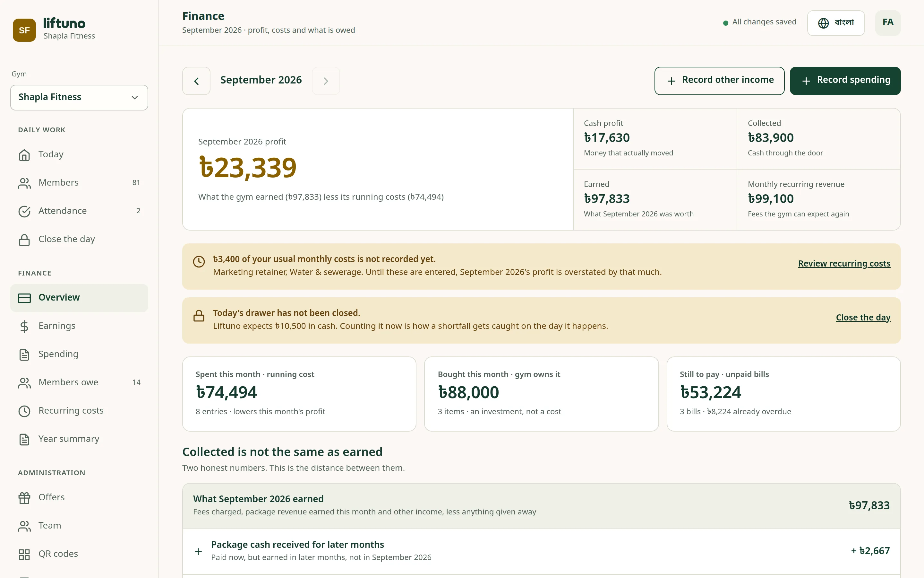Click the Attendance count badge 2
924x578 pixels.
138,211
